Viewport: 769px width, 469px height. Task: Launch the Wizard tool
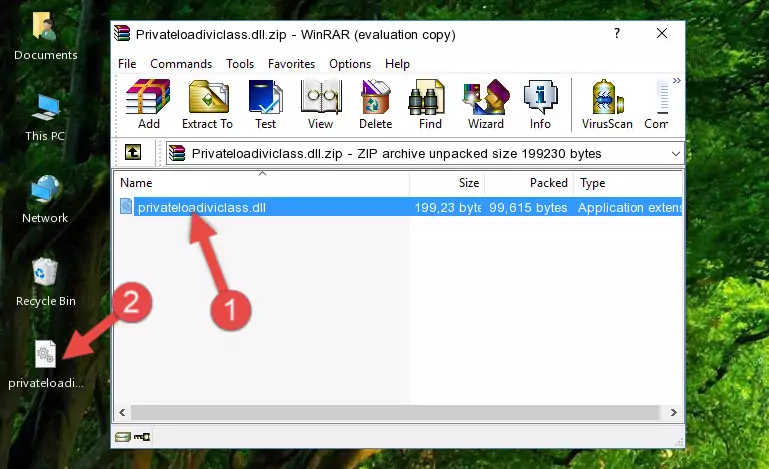(486, 104)
